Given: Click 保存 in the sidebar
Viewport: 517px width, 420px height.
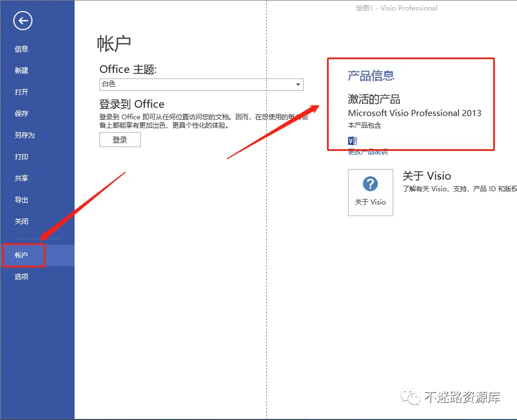Looking at the screenshot, I should coord(22,113).
